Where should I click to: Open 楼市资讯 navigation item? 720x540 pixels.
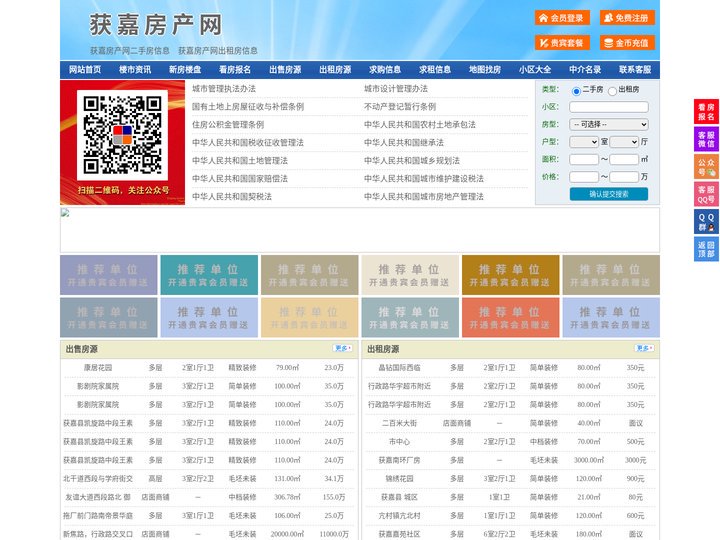(135, 70)
